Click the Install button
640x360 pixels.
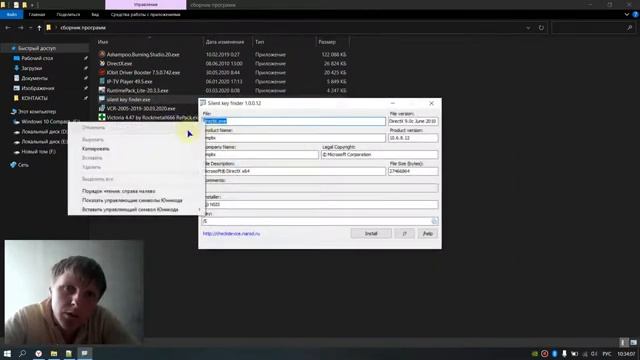click(x=371, y=233)
